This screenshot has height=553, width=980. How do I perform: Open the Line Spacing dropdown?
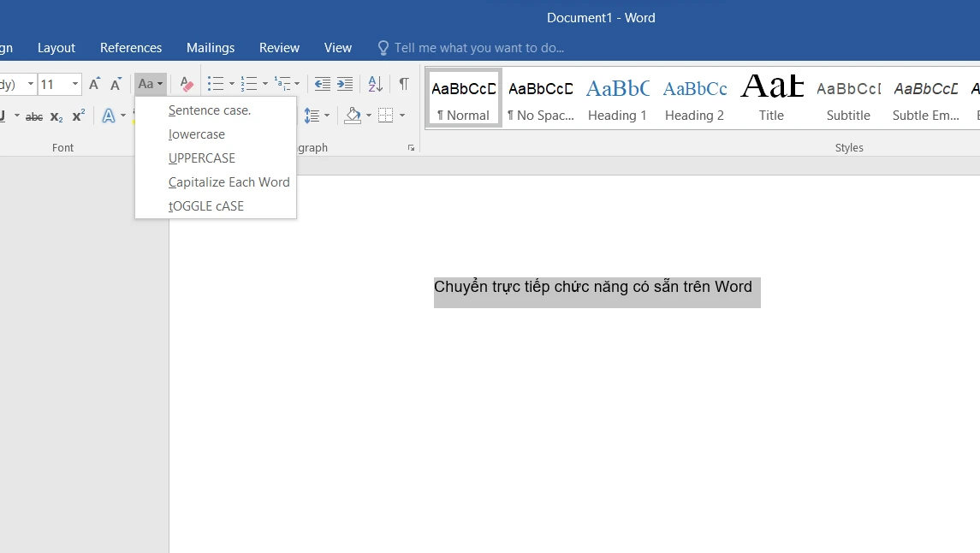point(315,116)
